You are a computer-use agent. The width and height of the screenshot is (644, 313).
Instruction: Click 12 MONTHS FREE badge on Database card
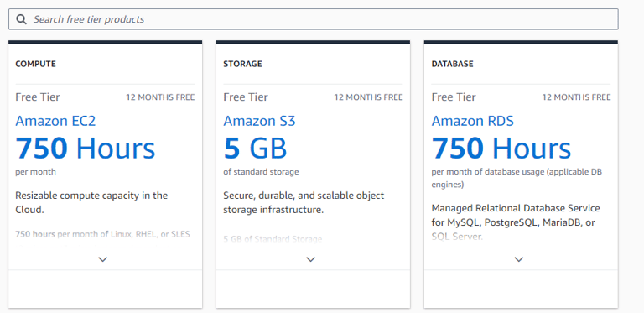tap(576, 97)
